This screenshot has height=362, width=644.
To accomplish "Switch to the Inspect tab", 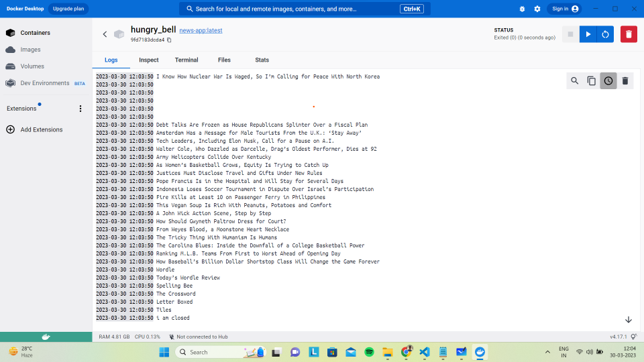I will [x=149, y=60].
